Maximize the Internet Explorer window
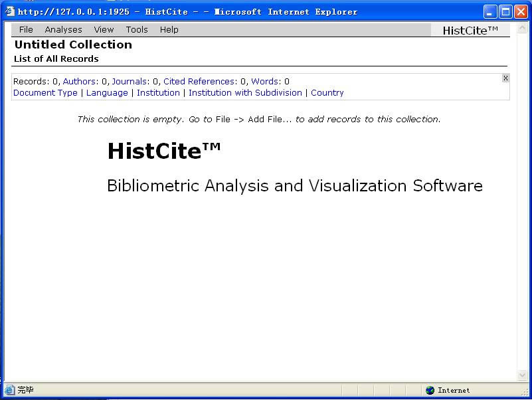532x400 pixels. point(505,12)
